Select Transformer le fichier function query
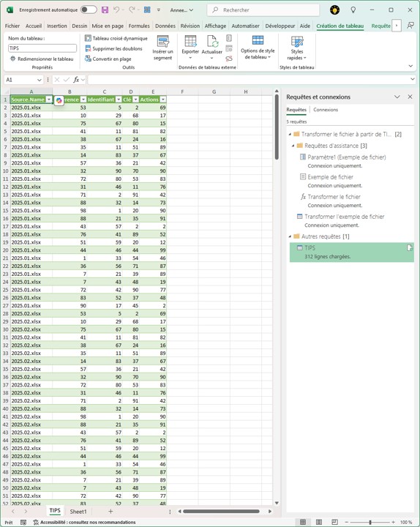This screenshot has width=420, height=527. pos(334,197)
